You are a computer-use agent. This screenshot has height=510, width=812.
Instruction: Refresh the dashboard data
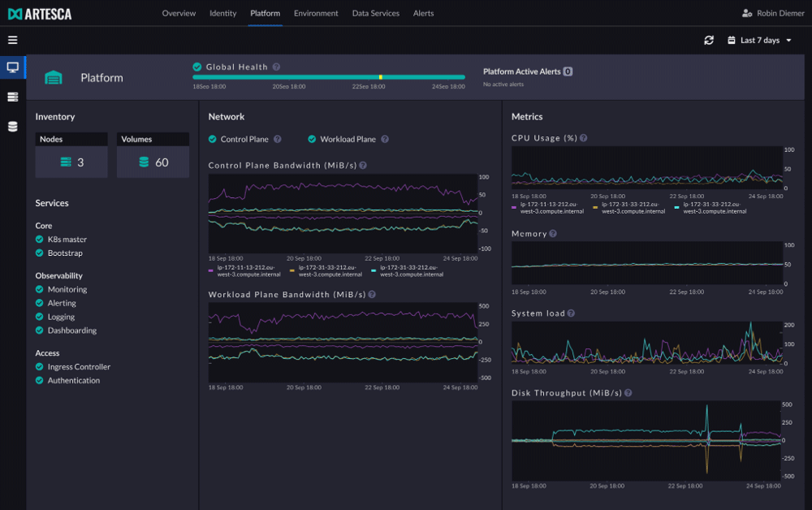(708, 40)
